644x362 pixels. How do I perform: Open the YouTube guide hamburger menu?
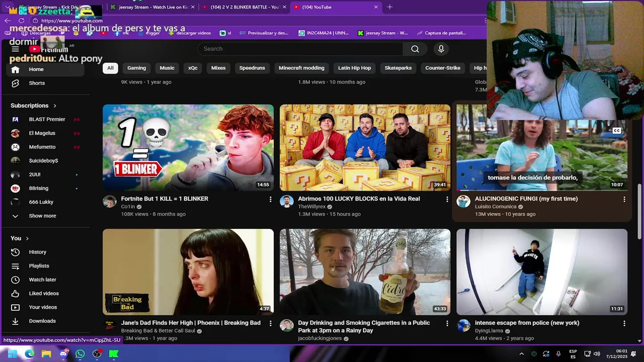coord(15,49)
